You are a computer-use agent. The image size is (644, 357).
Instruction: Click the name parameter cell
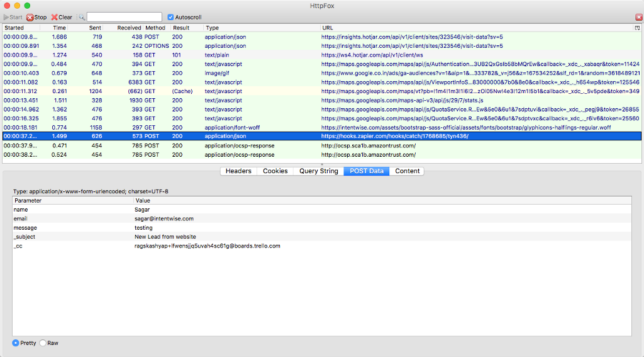[x=21, y=210]
